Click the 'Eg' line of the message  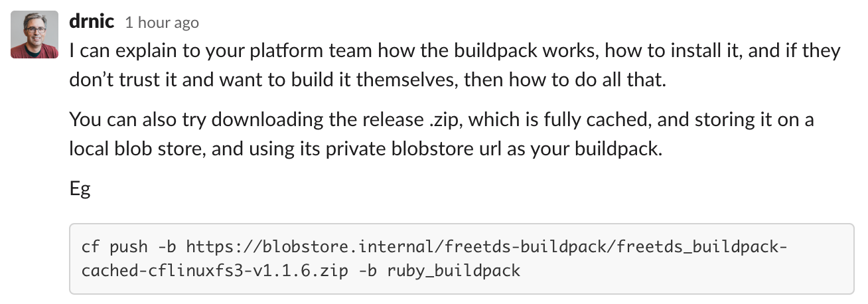tap(80, 189)
